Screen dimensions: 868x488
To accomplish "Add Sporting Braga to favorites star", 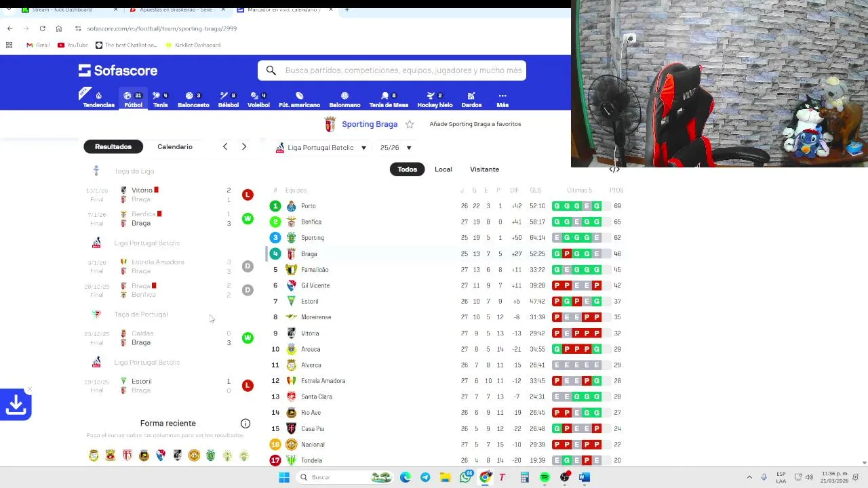I will (410, 124).
